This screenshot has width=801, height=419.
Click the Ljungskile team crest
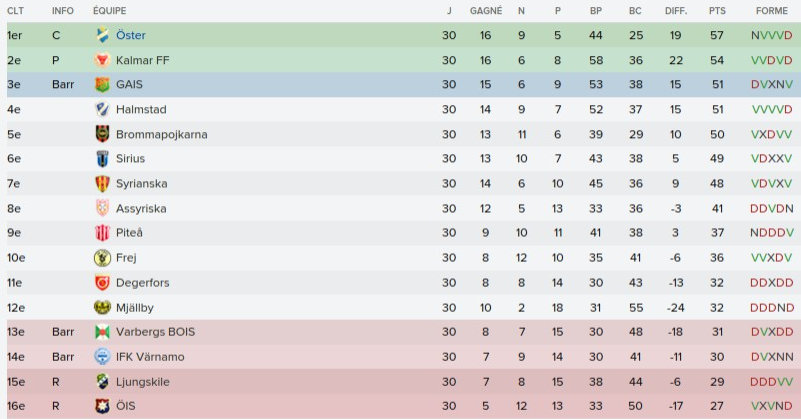coord(102,381)
